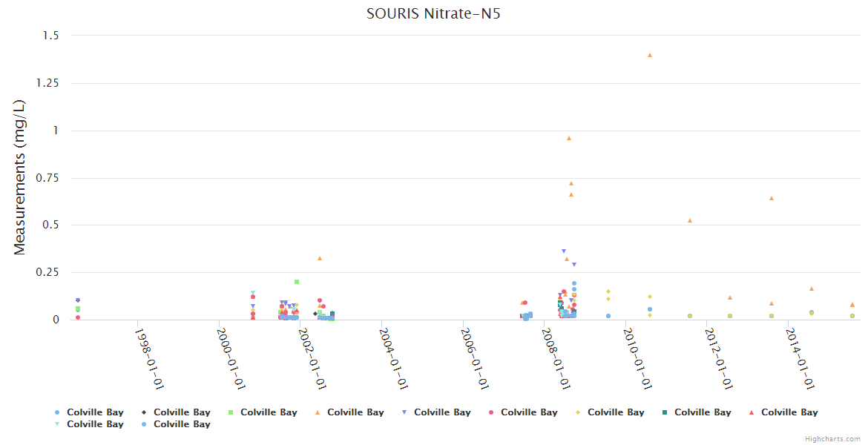Click the orange triangle legend marker
868x445 pixels.
coord(318,412)
